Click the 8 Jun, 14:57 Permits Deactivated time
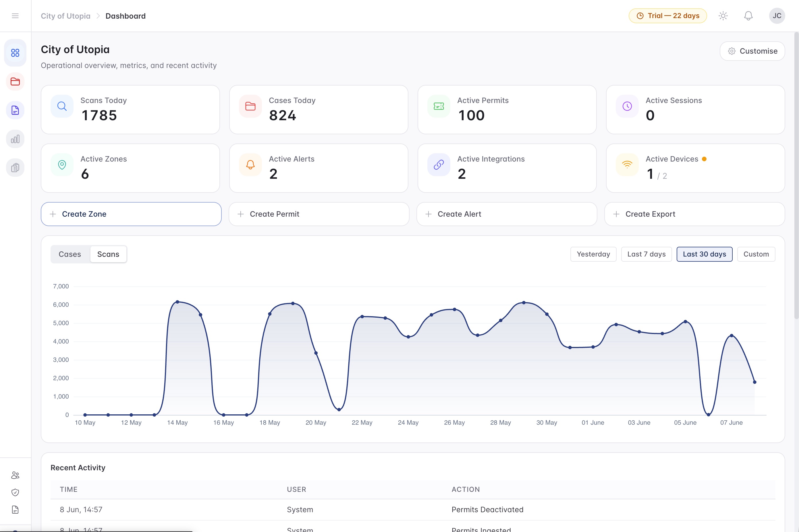The height and width of the screenshot is (532, 799). [81, 510]
